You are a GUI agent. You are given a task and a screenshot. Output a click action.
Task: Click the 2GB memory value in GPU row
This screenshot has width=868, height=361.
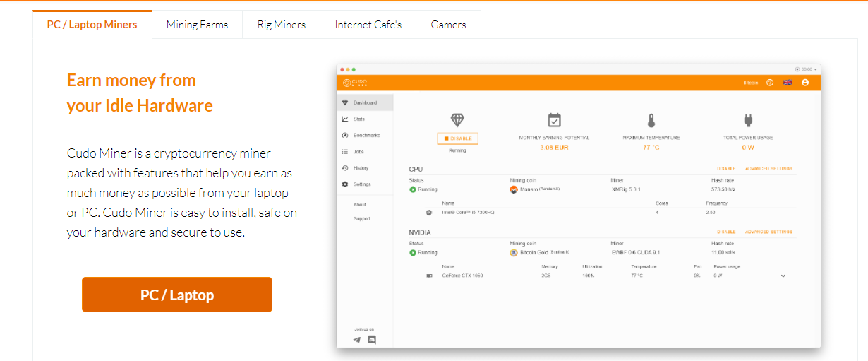(546, 276)
